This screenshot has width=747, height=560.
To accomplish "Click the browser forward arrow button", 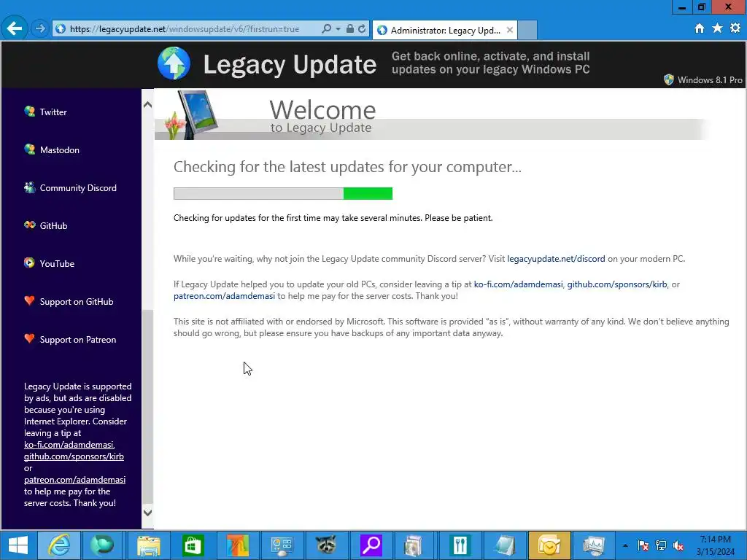I will pyautogui.click(x=40, y=28).
